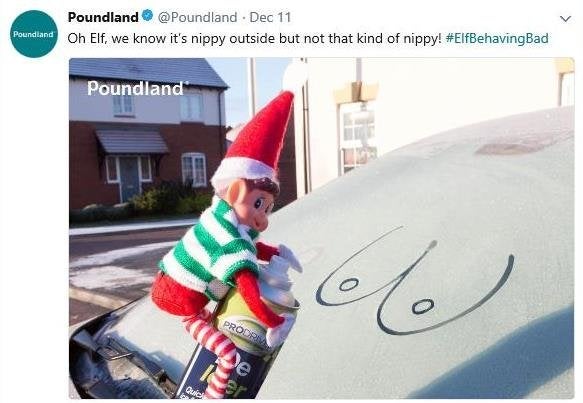
Task: Click the brick house's blue front door
Action: click(129, 178)
